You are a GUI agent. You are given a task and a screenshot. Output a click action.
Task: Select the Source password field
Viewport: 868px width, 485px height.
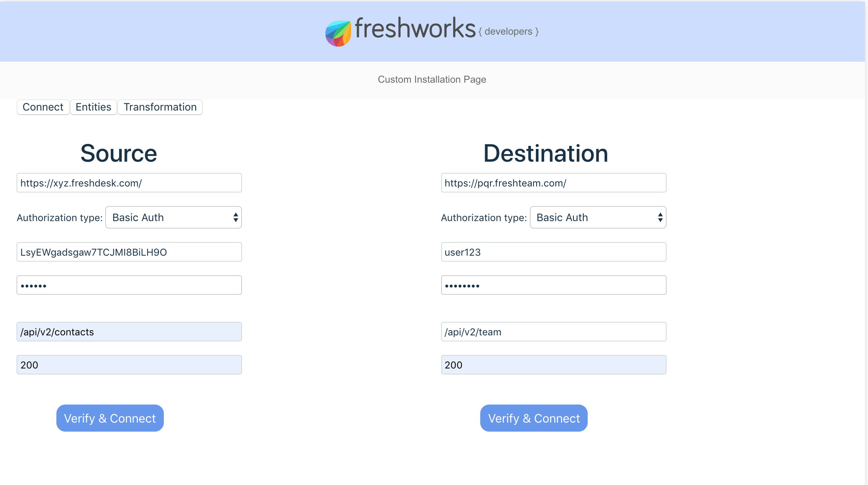(129, 285)
